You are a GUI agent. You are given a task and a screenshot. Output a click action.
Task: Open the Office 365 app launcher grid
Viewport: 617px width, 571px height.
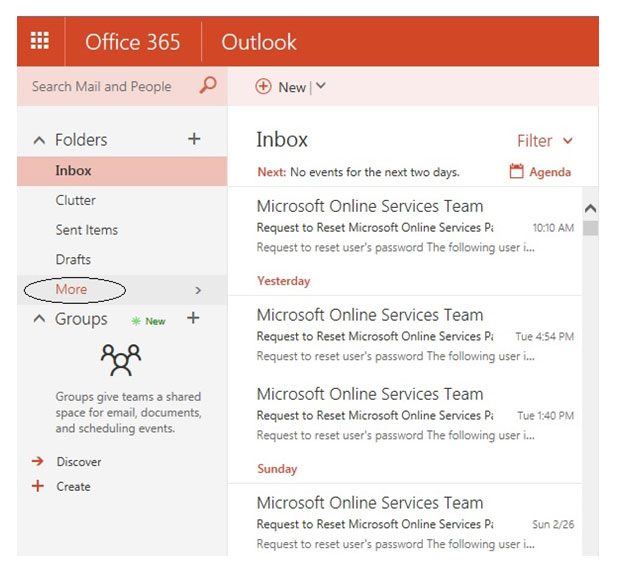click(40, 41)
